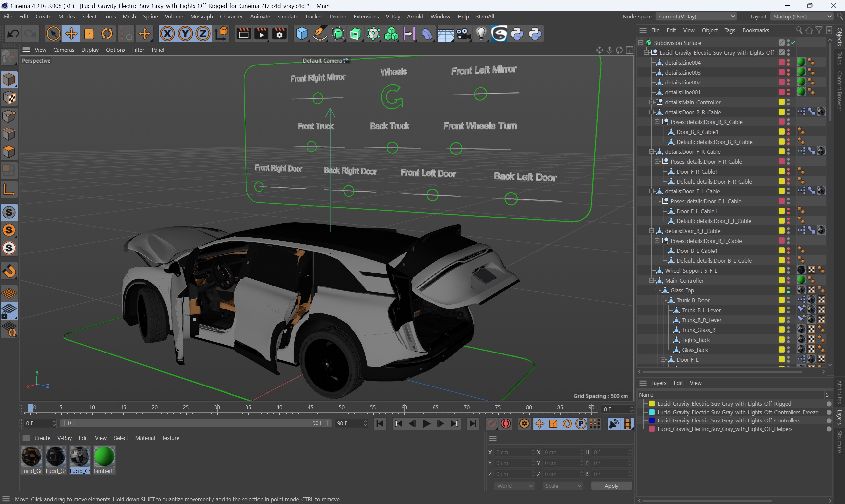Open the vertical Content Browser tab
Viewport: 845px width, 504px height.
839,91
